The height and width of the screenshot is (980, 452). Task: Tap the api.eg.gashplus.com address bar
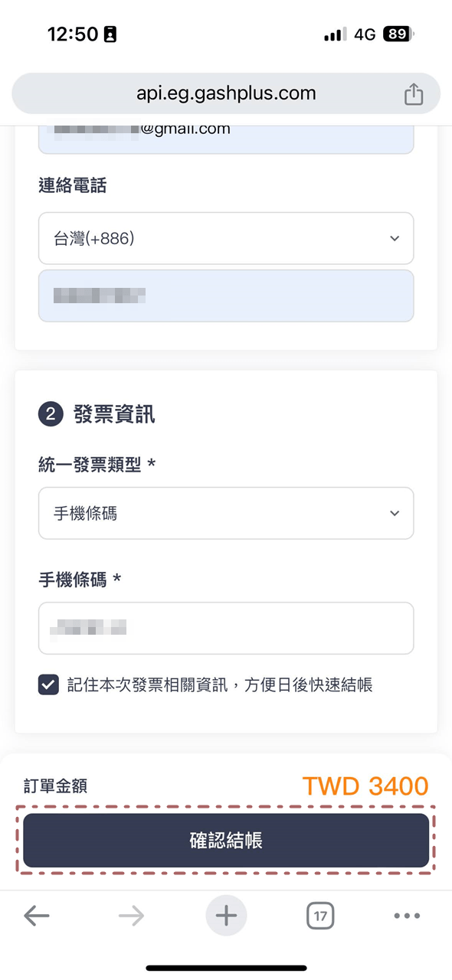[x=226, y=94]
